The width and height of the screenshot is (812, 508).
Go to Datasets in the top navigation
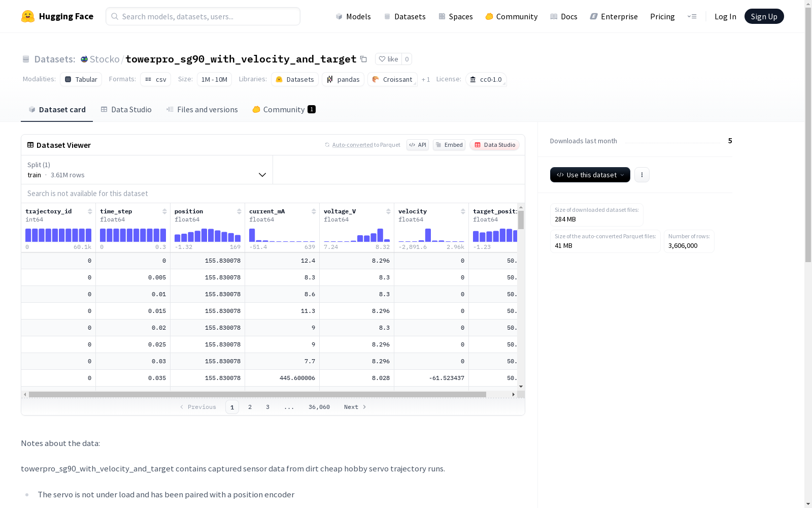point(404,16)
